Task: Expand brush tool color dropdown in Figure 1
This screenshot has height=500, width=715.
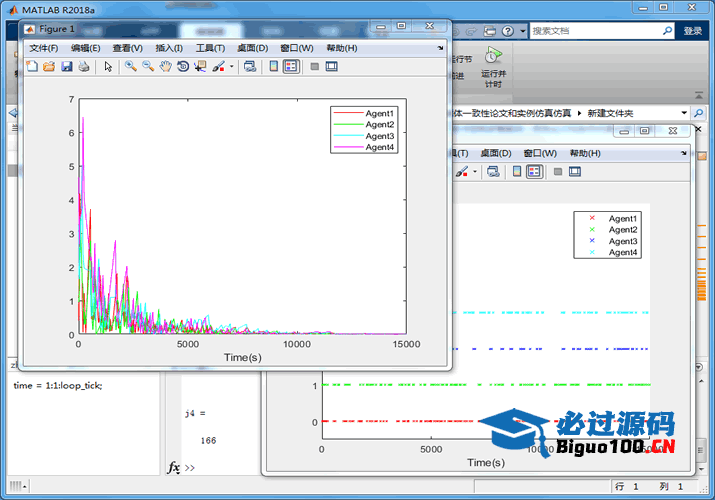Action: pos(232,67)
